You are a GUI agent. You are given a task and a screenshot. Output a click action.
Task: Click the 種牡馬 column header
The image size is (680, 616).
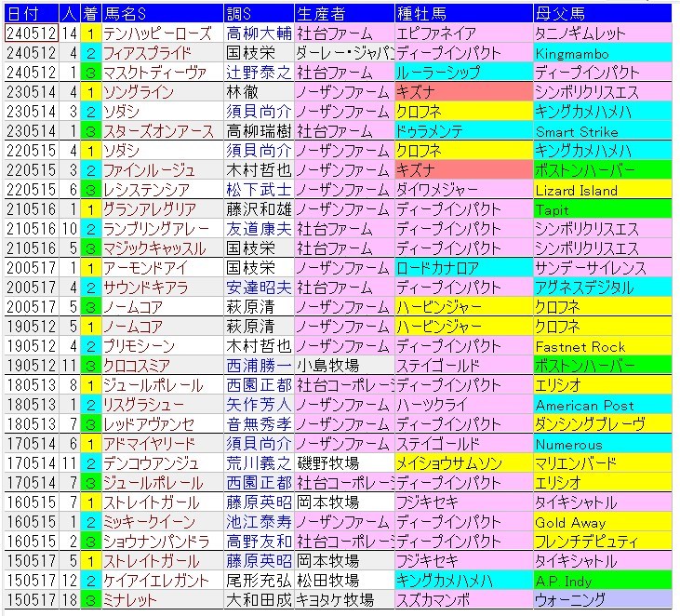click(x=463, y=14)
